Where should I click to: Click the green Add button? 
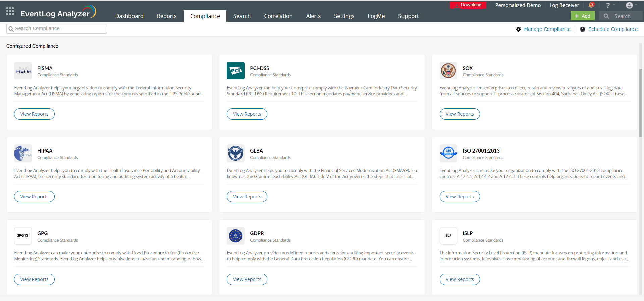583,16
